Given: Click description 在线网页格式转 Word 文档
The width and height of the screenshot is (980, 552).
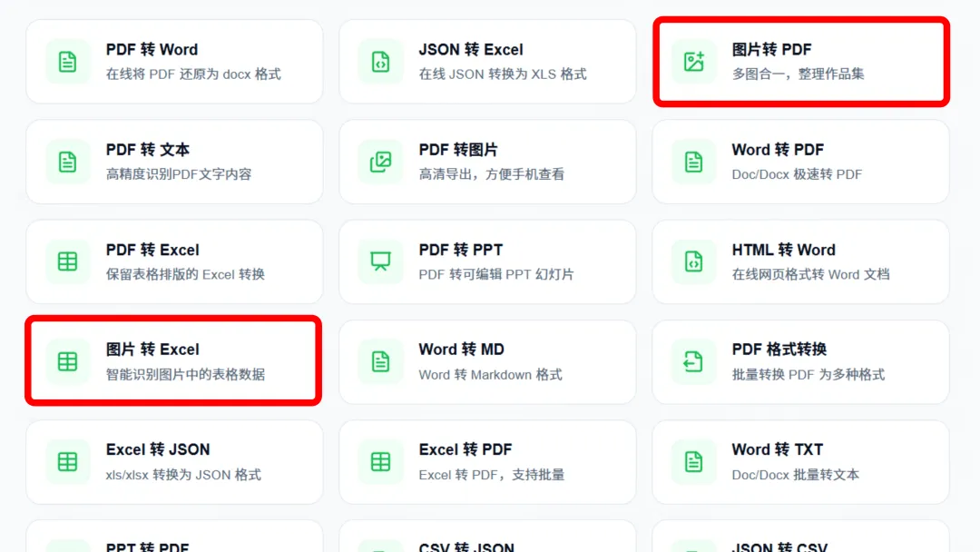Looking at the screenshot, I should click(x=810, y=274).
